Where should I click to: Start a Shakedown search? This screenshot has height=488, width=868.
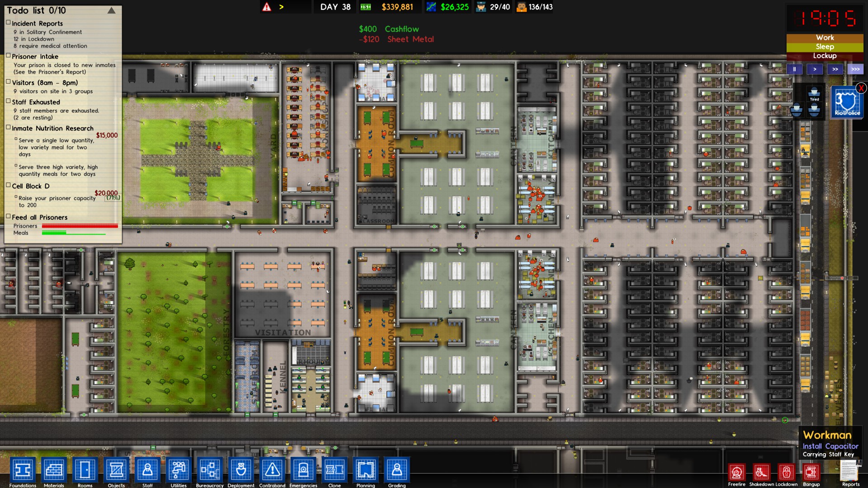tap(762, 473)
